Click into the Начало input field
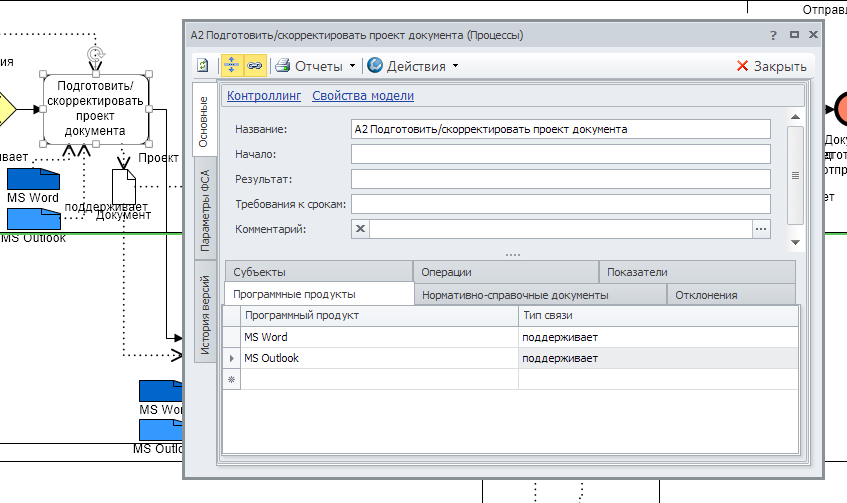The height and width of the screenshot is (503, 847). 560,154
